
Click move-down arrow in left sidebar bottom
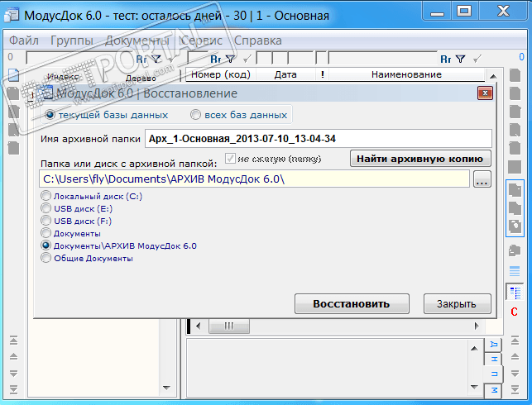[x=13, y=373]
